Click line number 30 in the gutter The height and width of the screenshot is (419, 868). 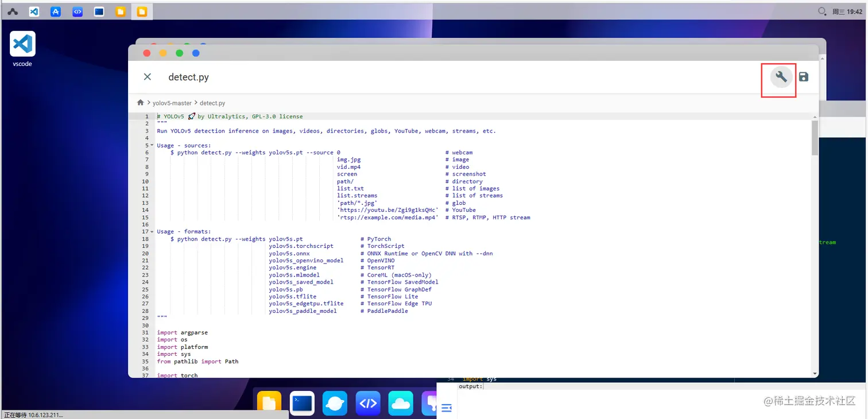coord(145,325)
